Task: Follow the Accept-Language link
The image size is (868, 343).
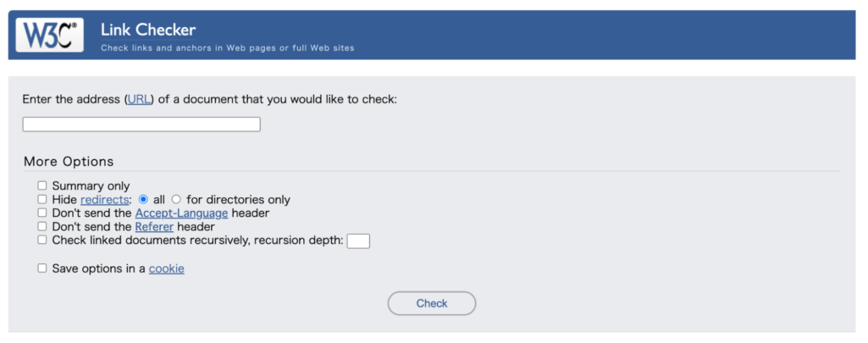Action: [181, 213]
